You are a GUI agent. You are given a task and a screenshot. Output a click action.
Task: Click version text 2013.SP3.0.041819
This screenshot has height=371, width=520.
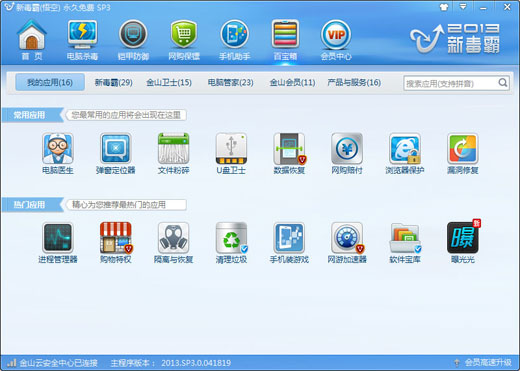tap(196, 363)
